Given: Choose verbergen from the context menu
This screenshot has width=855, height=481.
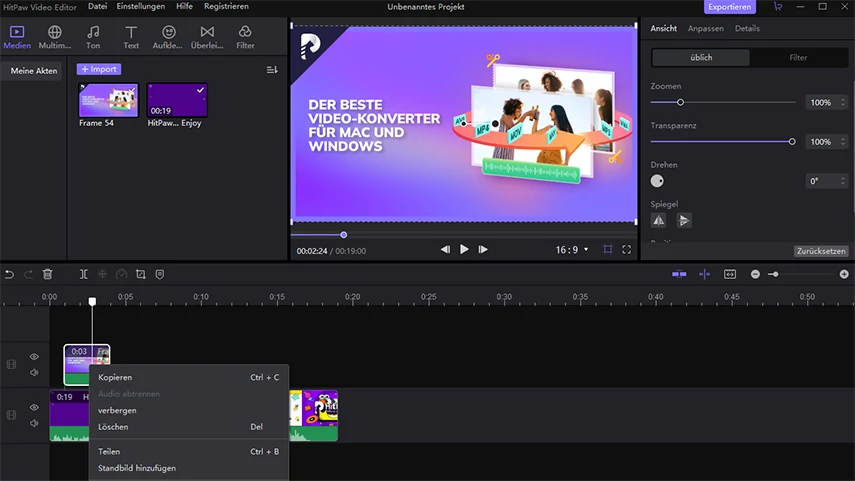Looking at the screenshot, I should coord(189,410).
